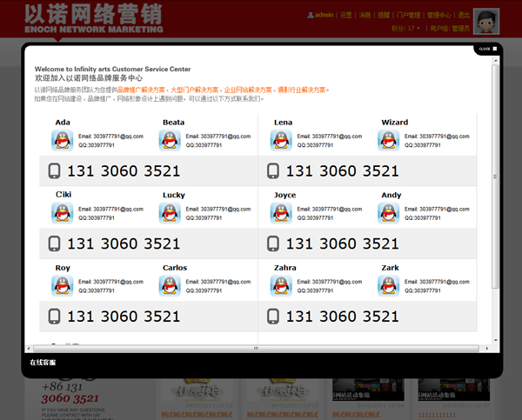
Task: Click 退出 to log out
Action: tap(464, 15)
